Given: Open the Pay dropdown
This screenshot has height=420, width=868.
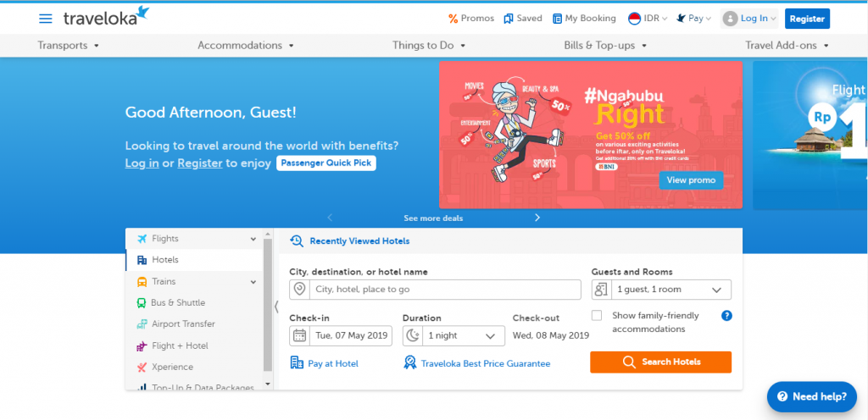Looking at the screenshot, I should click(694, 19).
